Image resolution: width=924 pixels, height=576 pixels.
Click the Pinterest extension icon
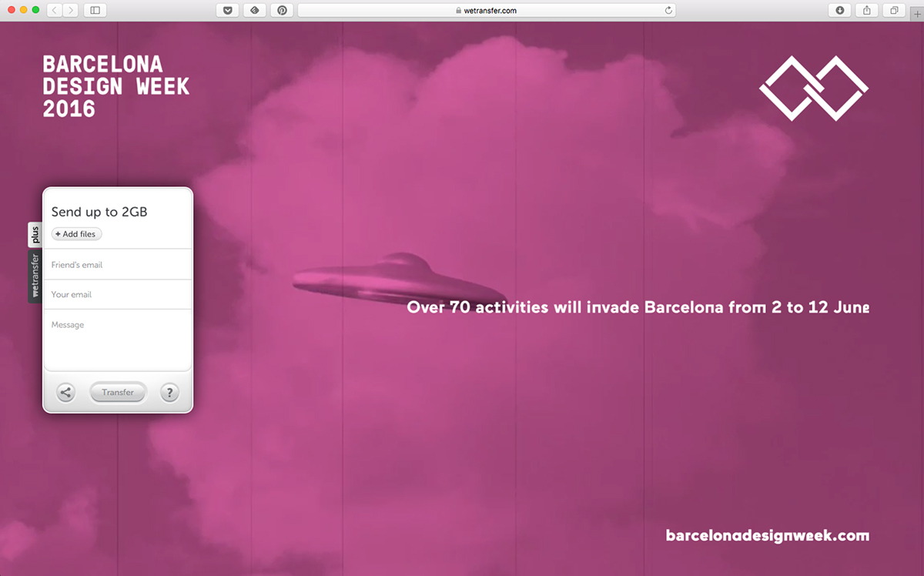[283, 10]
